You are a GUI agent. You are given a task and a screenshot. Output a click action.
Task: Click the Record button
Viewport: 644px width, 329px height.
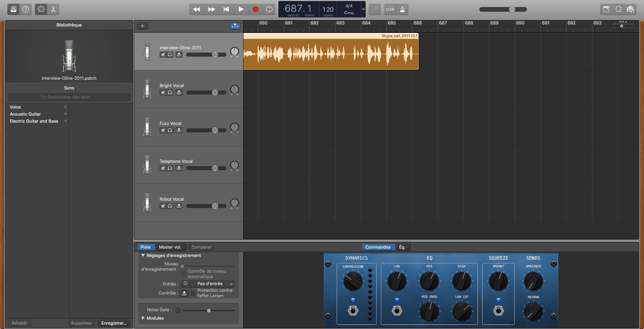[x=256, y=9]
